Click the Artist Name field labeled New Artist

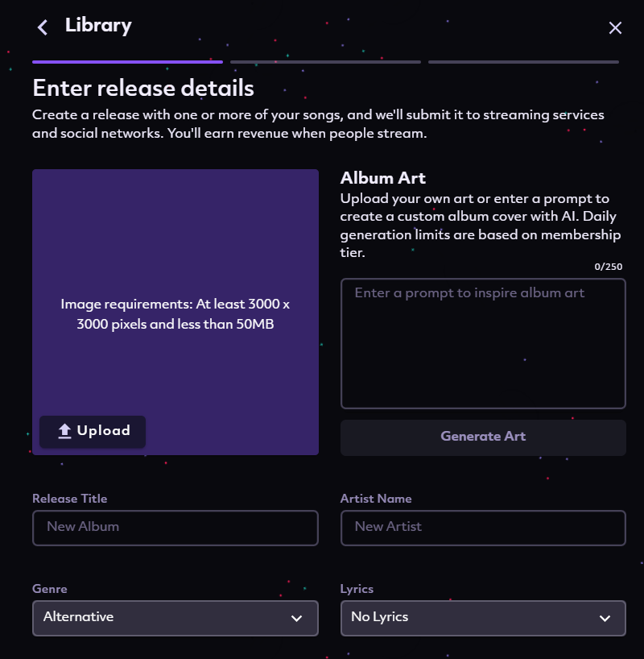coord(483,528)
